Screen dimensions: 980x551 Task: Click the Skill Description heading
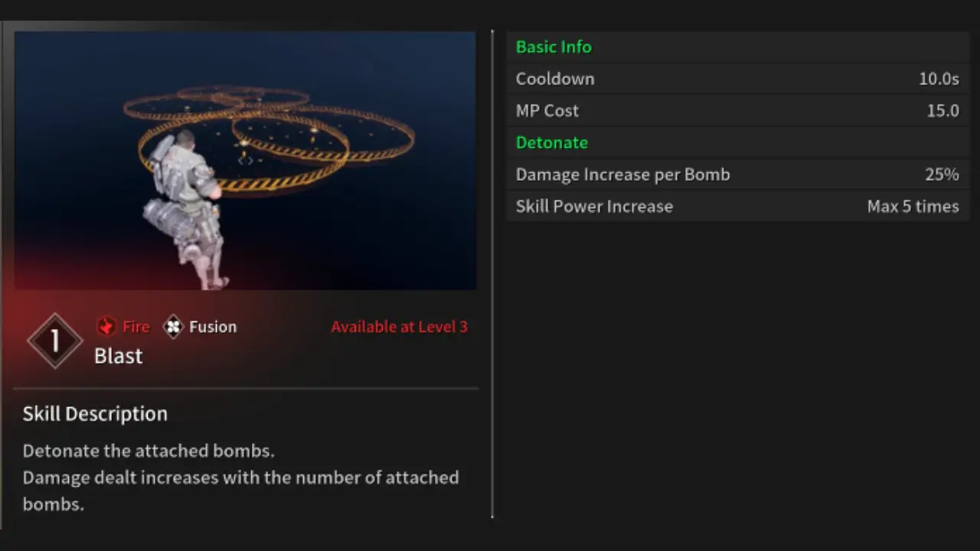[x=95, y=414]
